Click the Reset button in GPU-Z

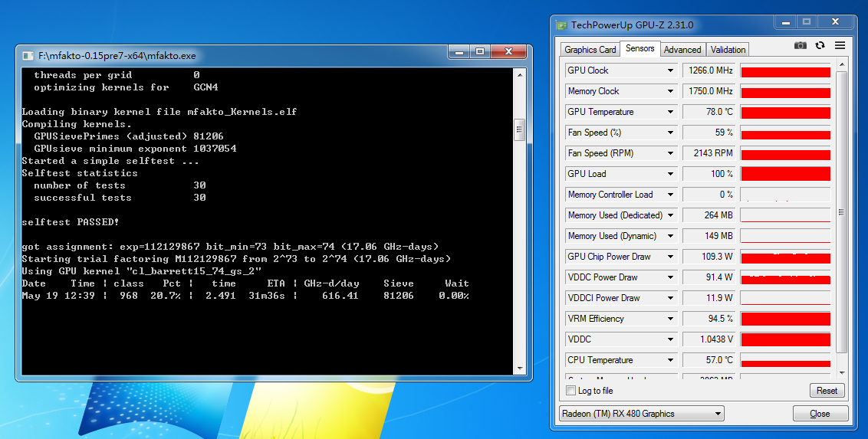(827, 390)
